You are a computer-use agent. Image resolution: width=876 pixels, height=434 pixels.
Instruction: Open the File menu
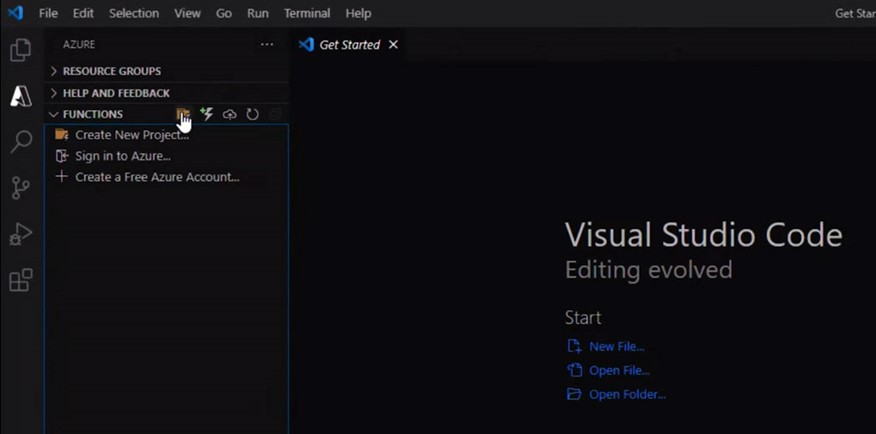48,13
